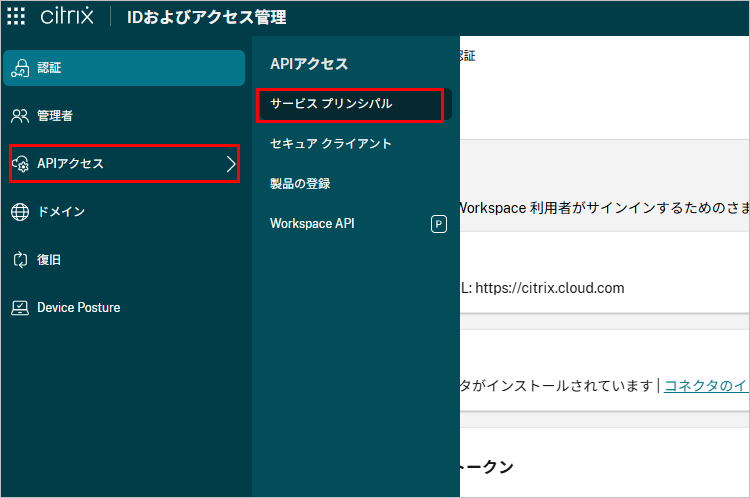750x498 pixels.
Task: Open the app launcher grid icon
Action: click(x=16, y=16)
